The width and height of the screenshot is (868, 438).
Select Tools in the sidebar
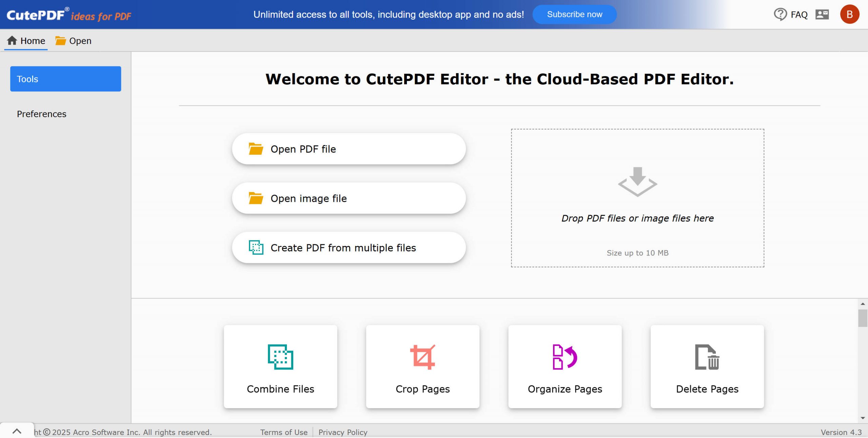tap(65, 79)
